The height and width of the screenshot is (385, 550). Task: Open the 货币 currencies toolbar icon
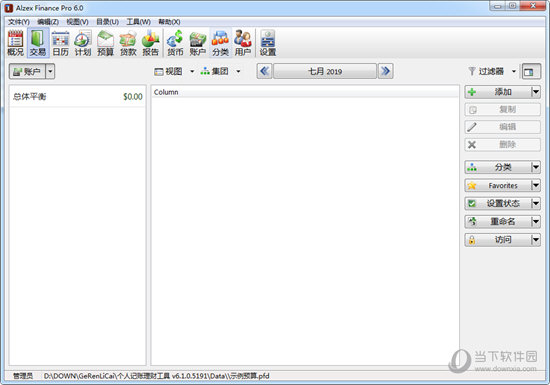pyautogui.click(x=175, y=43)
